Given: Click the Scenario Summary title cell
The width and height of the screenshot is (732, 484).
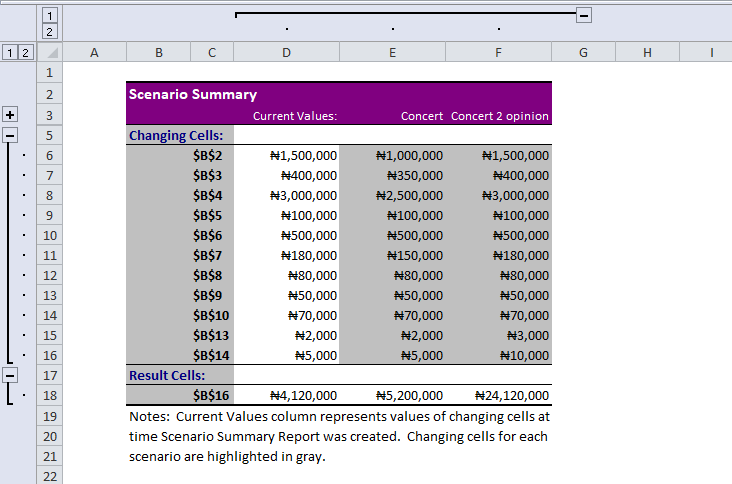Looking at the screenshot, I should [193, 95].
